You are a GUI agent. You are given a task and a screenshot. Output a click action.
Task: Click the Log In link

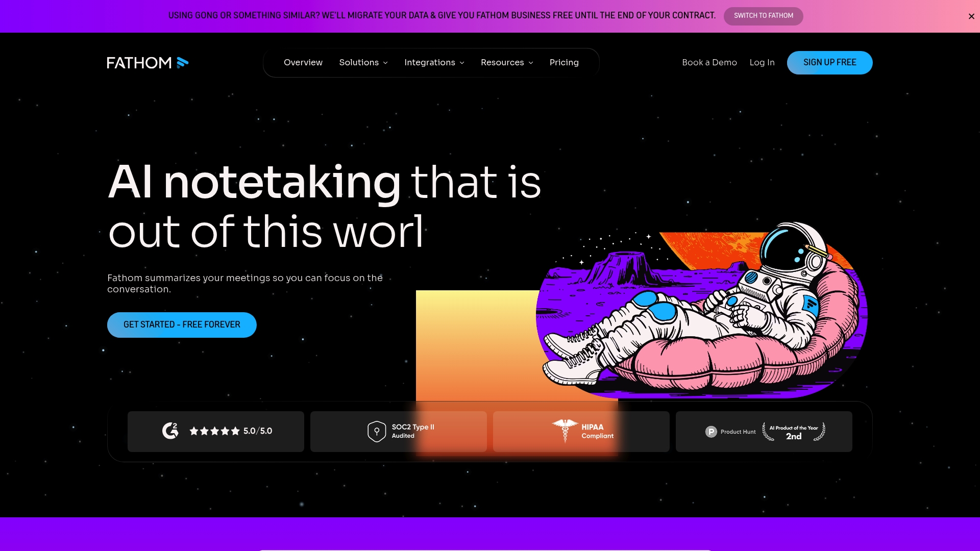pos(762,62)
